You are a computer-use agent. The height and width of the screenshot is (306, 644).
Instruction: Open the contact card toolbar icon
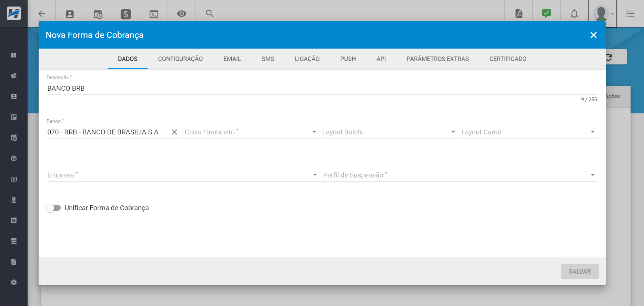[x=70, y=14]
